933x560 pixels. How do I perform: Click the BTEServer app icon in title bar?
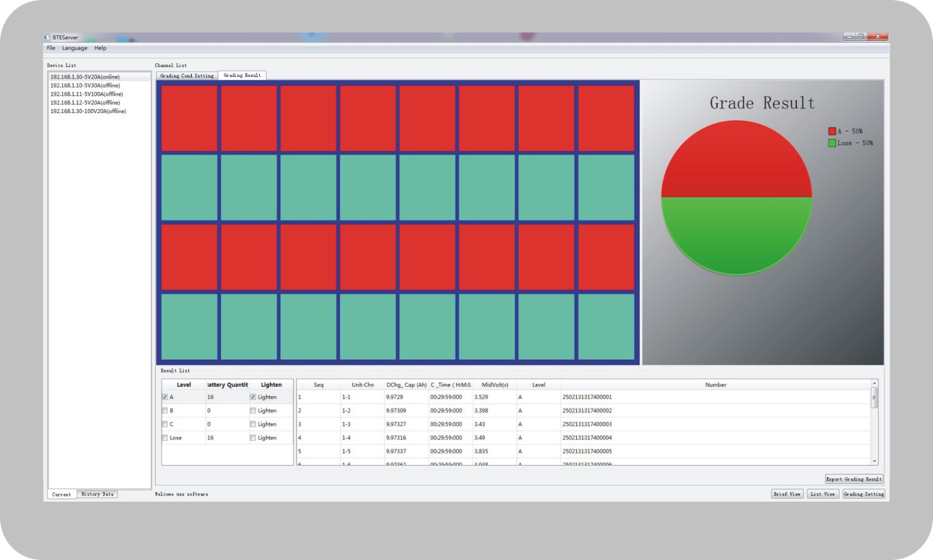click(x=47, y=37)
